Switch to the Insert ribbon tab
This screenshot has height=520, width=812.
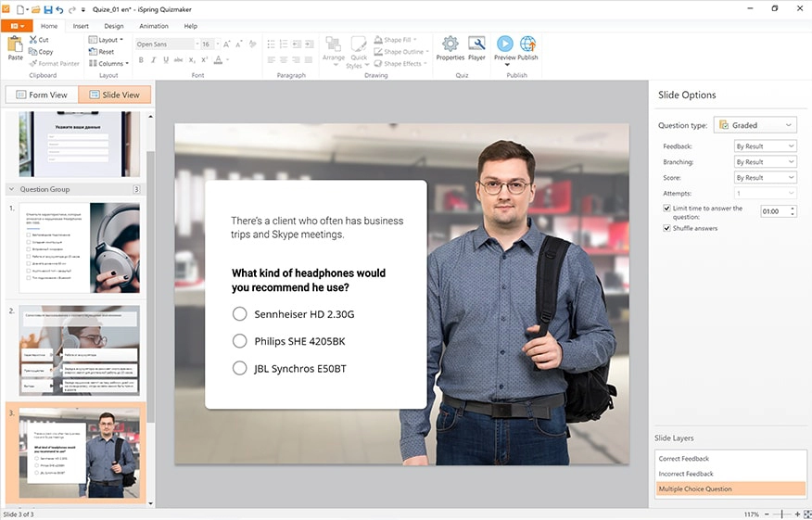click(81, 26)
